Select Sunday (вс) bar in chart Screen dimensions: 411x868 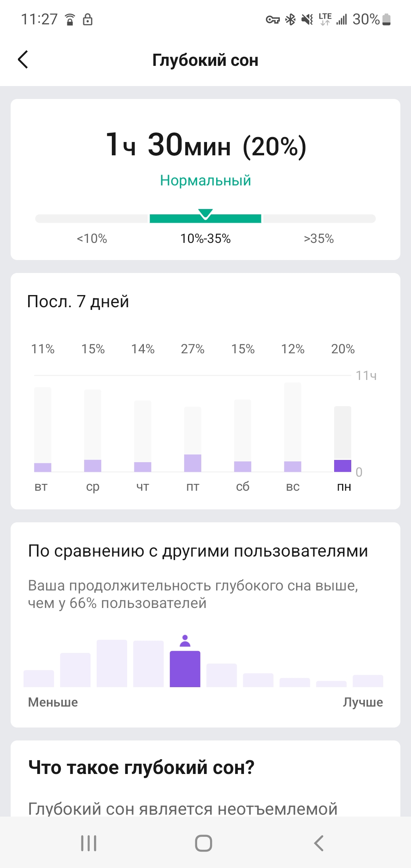[293, 427]
